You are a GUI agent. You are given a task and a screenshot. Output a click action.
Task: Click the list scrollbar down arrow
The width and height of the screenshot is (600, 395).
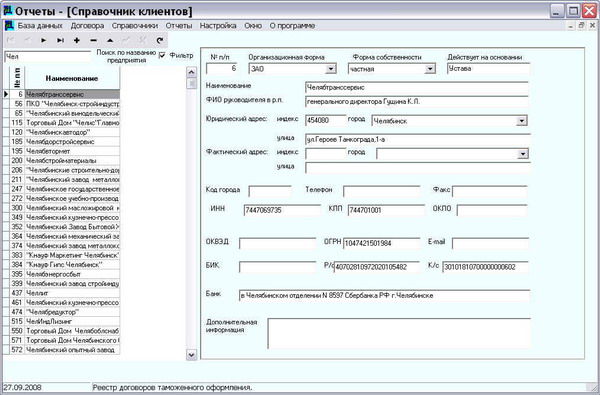[x=191, y=355]
